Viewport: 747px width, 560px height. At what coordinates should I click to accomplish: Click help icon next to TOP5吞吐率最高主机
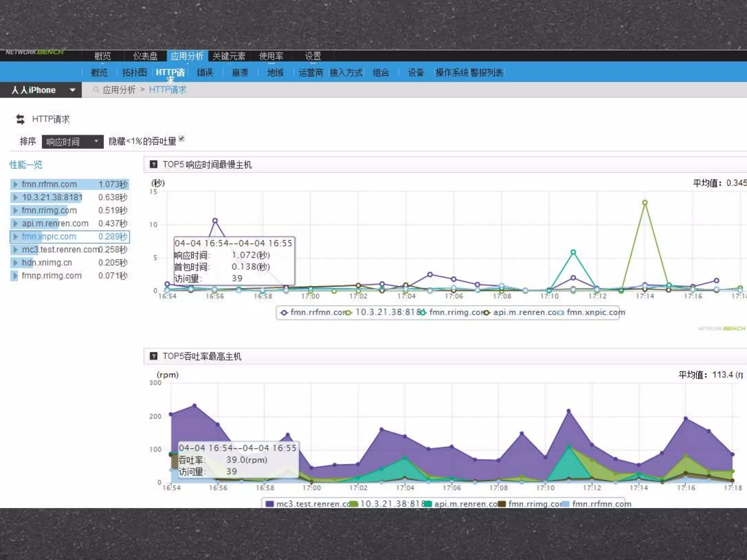(154, 356)
